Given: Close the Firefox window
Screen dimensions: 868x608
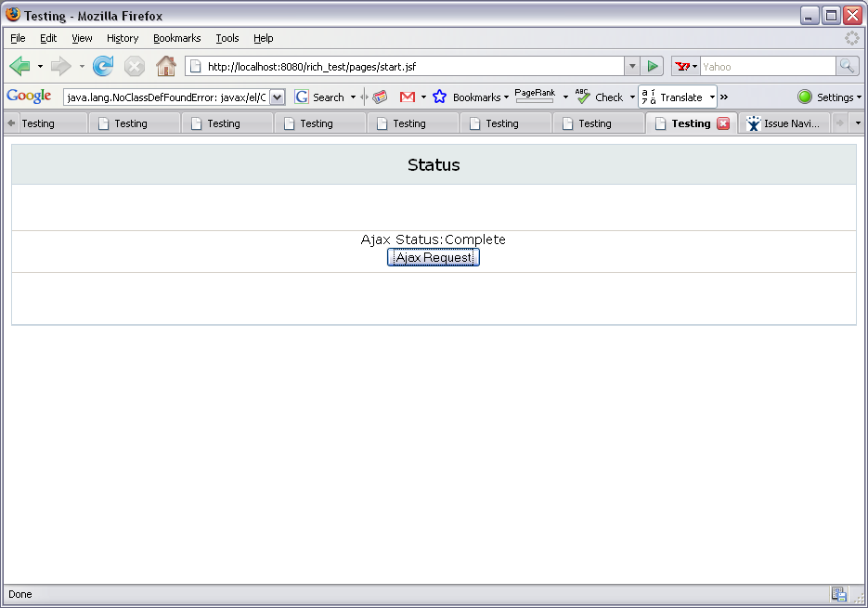Looking at the screenshot, I should click(852, 16).
